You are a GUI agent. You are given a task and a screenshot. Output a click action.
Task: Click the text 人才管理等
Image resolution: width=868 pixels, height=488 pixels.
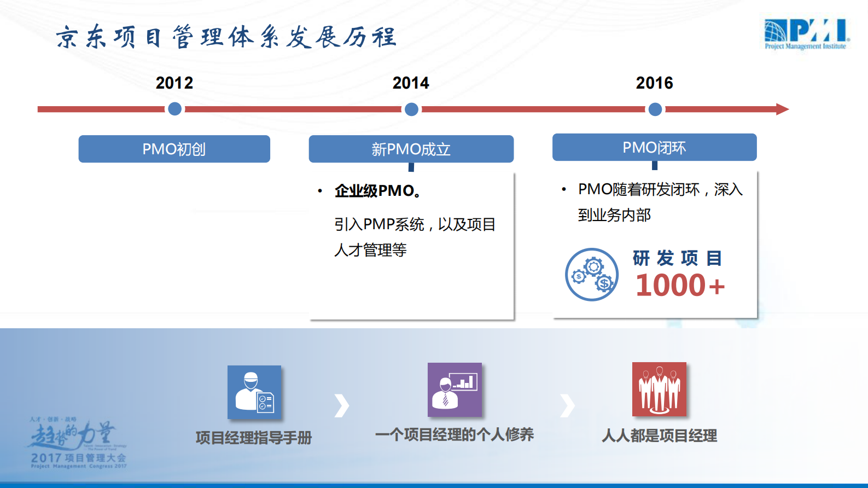(x=370, y=250)
